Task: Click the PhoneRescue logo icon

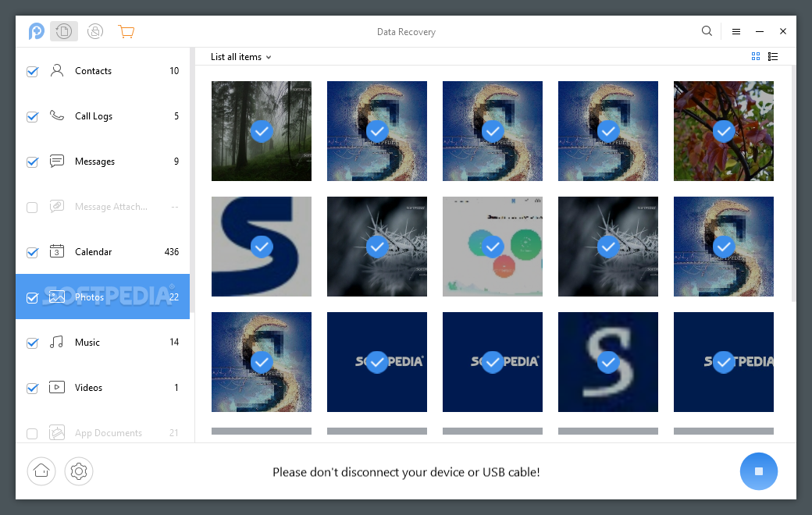Action: tap(36, 31)
